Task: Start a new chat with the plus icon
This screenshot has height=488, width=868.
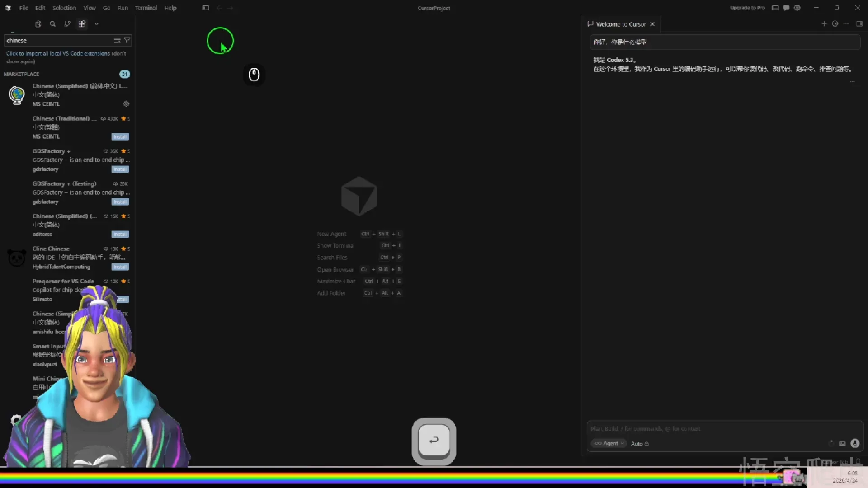Action: coord(824,24)
